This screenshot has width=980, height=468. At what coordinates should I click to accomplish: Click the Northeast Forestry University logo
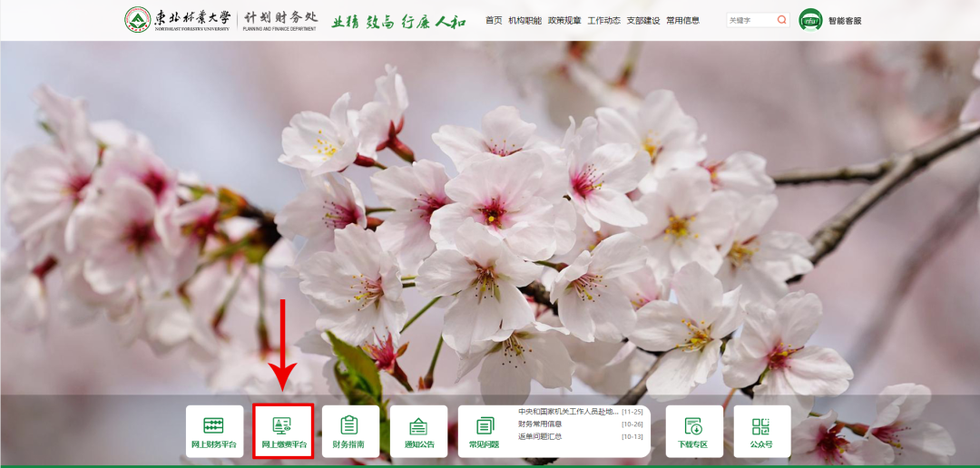(x=138, y=20)
